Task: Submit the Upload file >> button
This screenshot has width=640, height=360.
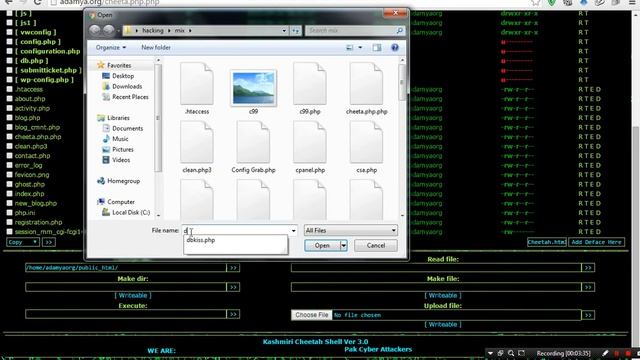Action: (588, 315)
